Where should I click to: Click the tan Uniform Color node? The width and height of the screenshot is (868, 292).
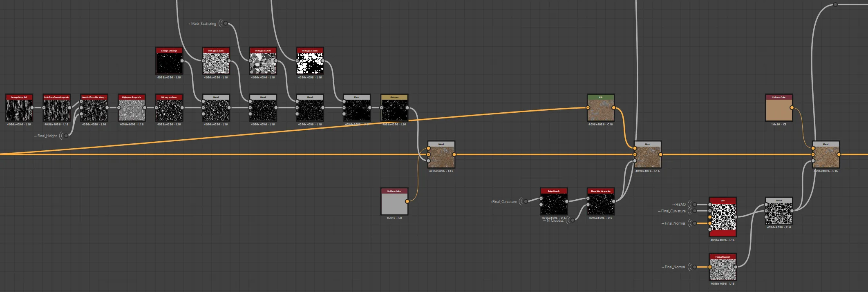tap(779, 108)
